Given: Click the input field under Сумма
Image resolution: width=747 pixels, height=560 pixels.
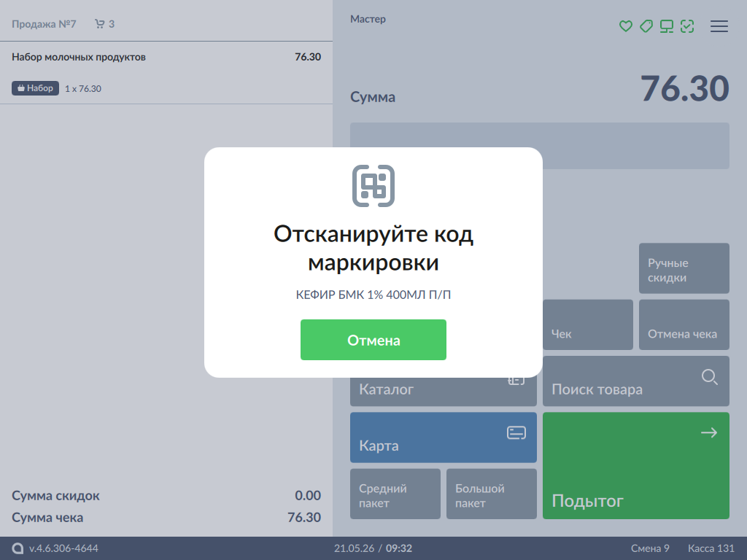Looking at the screenshot, I should click(x=539, y=146).
